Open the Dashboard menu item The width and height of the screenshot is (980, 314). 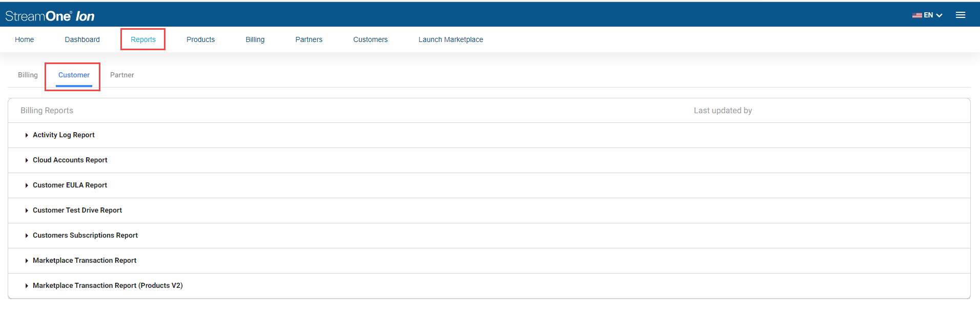coord(82,39)
